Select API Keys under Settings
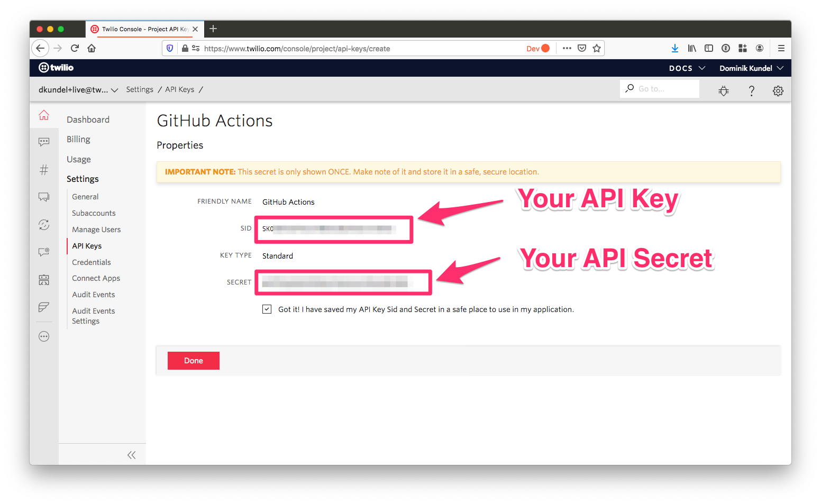 (87, 246)
